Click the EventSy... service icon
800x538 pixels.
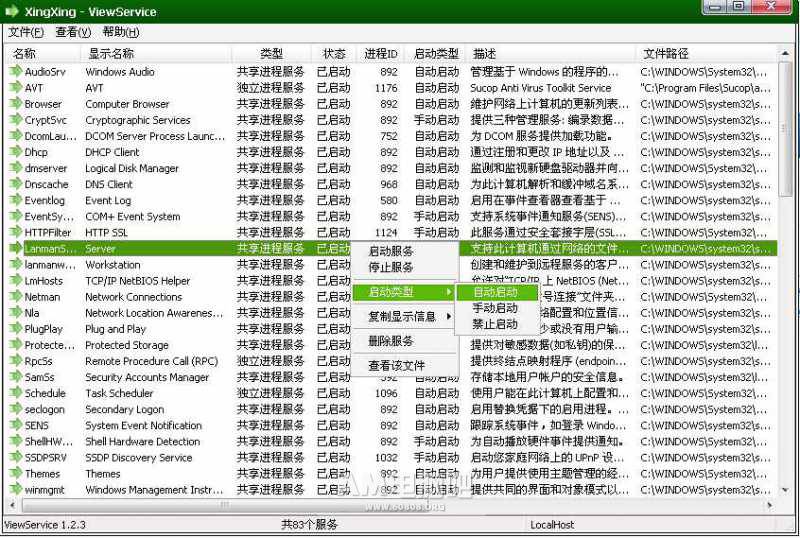click(x=16, y=216)
